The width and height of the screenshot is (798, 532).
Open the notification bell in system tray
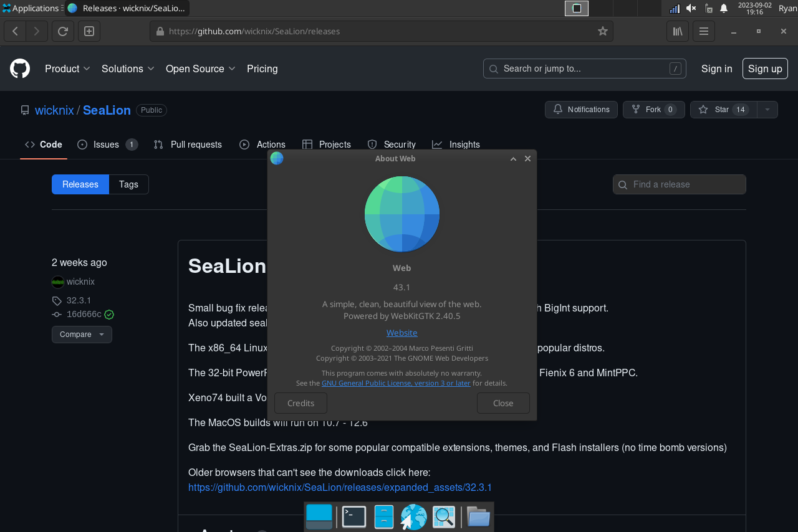tap(724, 8)
